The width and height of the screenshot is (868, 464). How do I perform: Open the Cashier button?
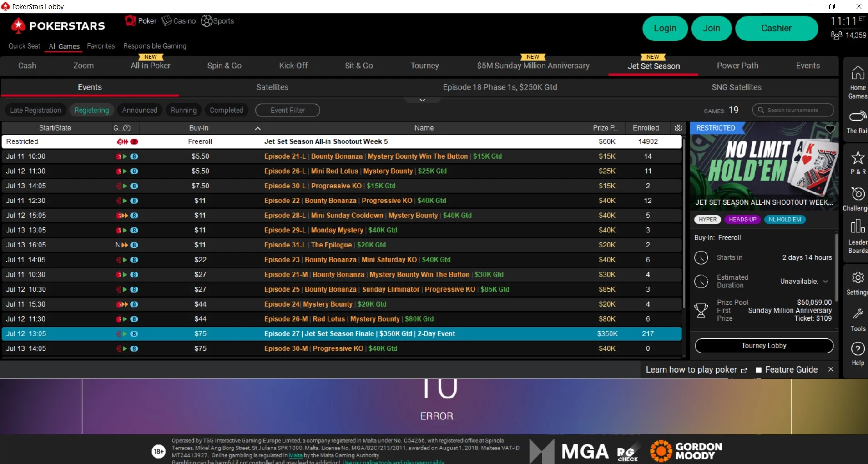point(776,28)
